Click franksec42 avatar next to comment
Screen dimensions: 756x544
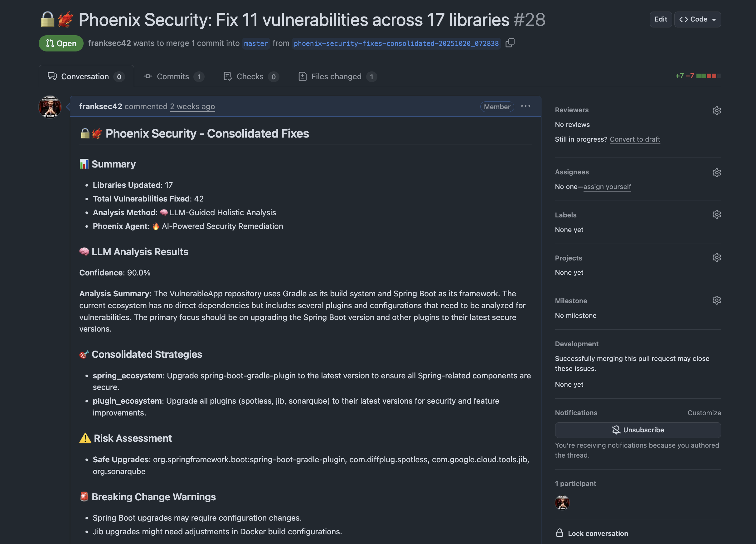tap(50, 107)
